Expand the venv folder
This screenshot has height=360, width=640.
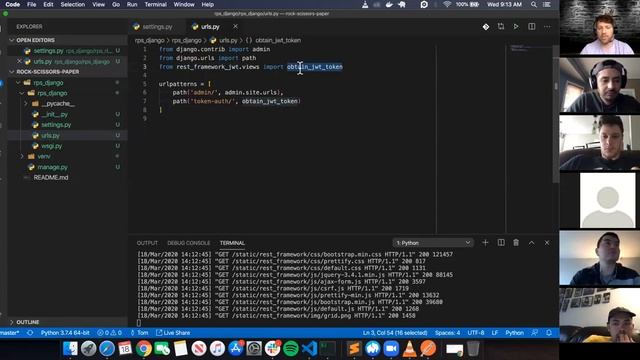click(x=44, y=156)
